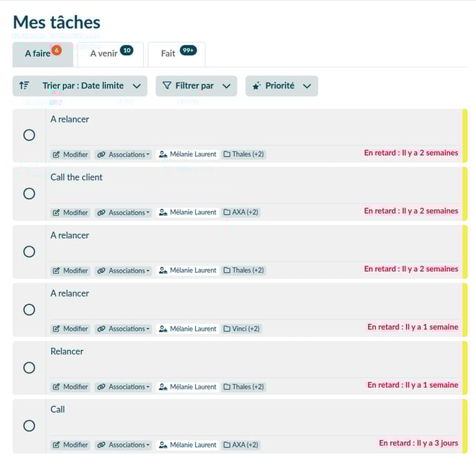
Task: Click the link icon in Associations of Relancer task
Action: click(101, 387)
